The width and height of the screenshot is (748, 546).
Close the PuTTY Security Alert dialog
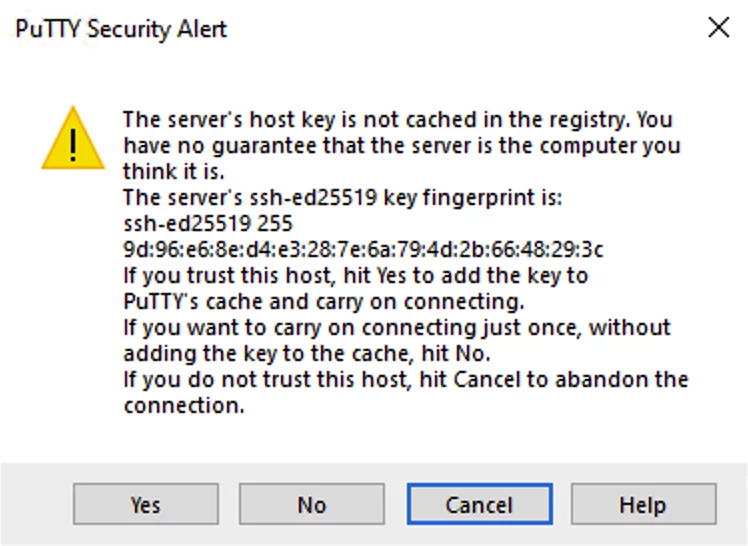pyautogui.click(x=718, y=27)
